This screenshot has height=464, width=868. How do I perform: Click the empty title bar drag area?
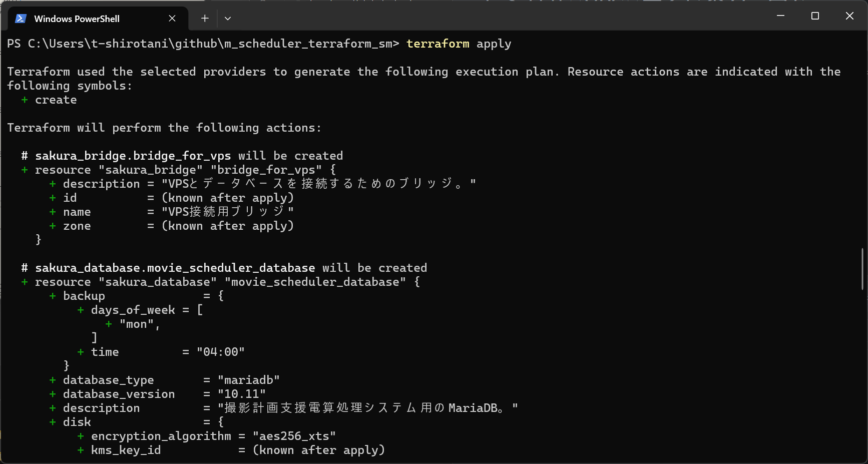click(501, 16)
